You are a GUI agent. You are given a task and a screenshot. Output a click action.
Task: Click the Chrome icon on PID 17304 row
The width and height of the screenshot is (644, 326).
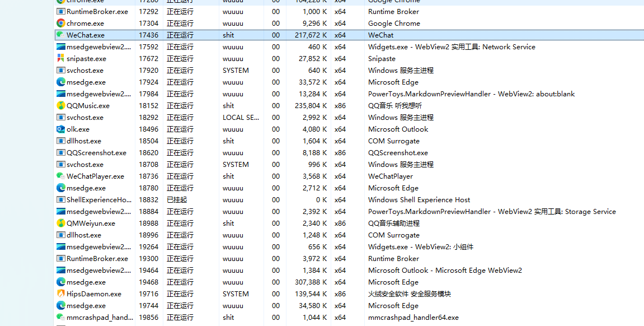[x=61, y=24]
